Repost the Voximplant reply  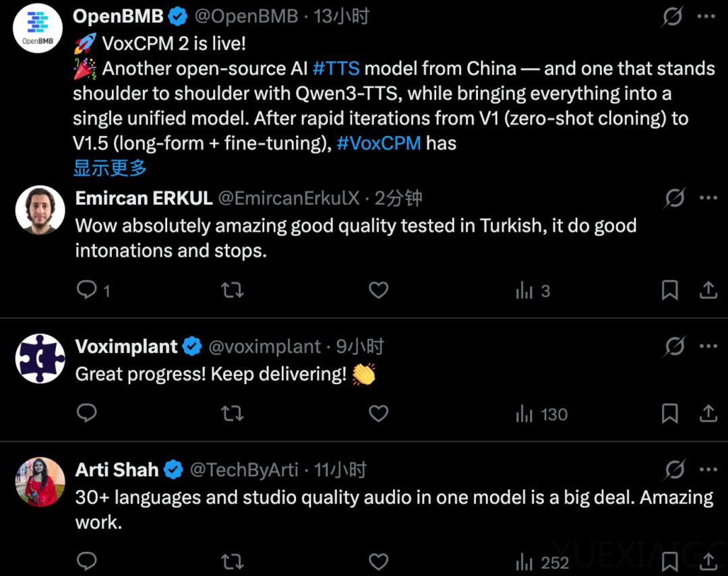coord(233,414)
